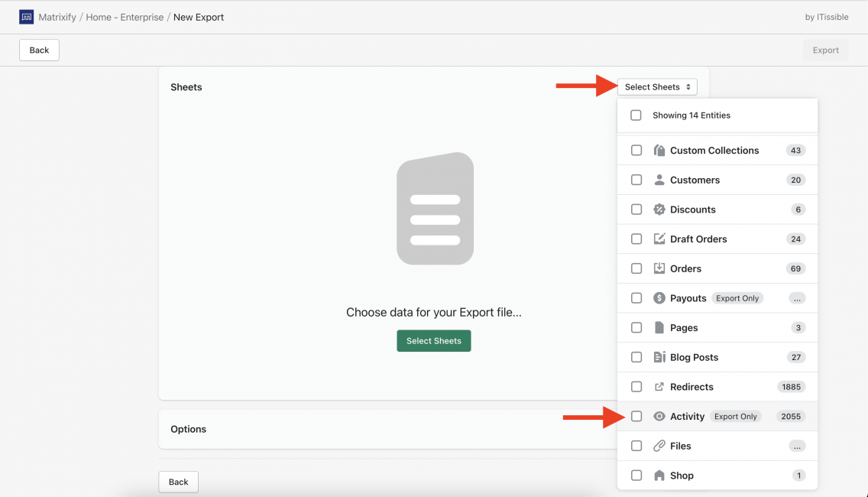Click the Shop home icon
The height and width of the screenshot is (497, 868).
659,475
